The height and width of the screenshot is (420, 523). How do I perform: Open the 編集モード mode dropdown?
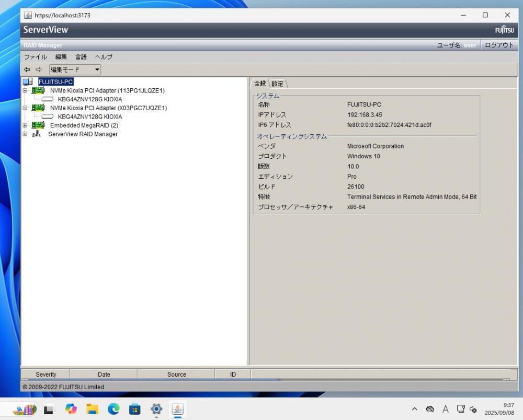(75, 69)
